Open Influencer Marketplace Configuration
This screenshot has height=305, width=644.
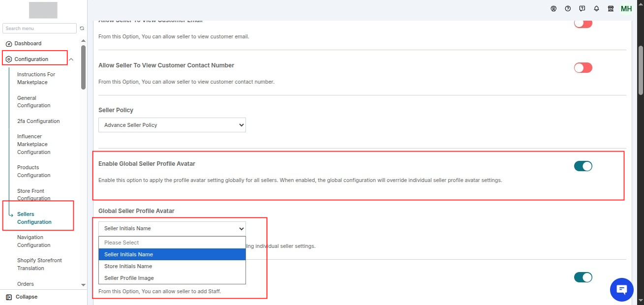pos(34,144)
